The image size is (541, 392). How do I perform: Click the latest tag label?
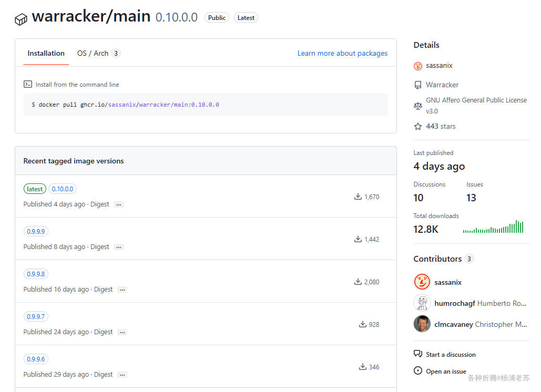tap(35, 189)
